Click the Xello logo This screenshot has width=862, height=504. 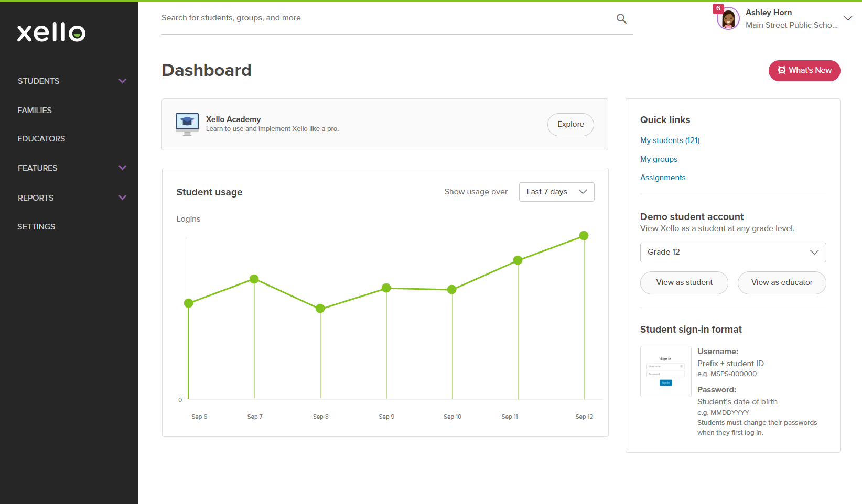coord(51,32)
